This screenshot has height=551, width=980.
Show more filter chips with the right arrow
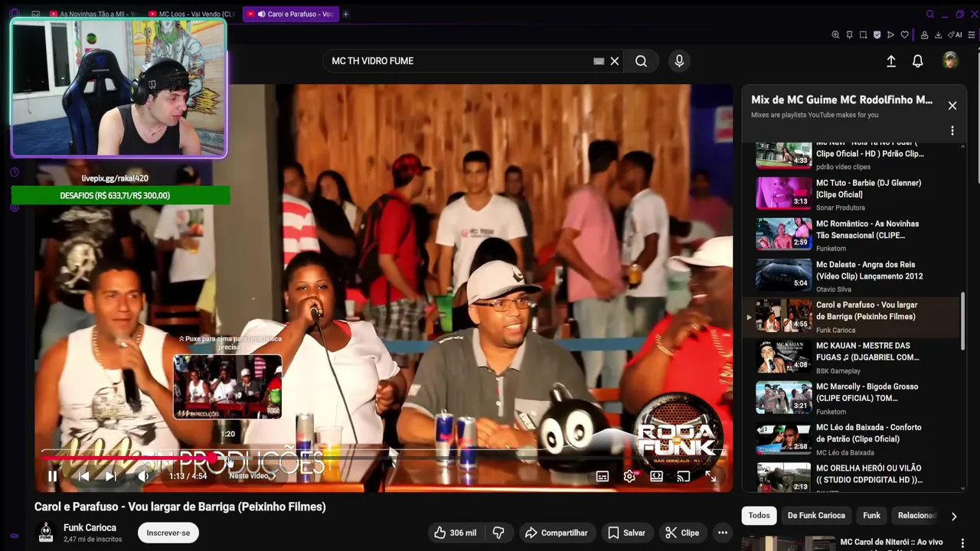tap(953, 517)
